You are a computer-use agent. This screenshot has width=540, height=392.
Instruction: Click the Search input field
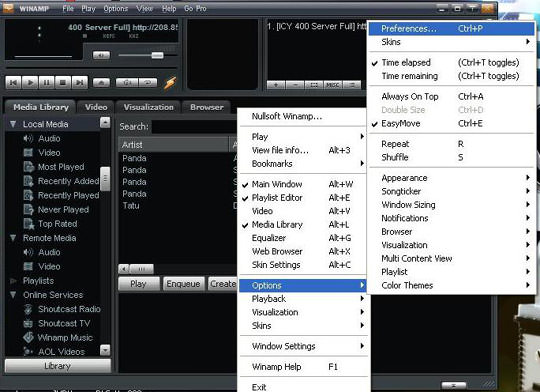[195, 127]
